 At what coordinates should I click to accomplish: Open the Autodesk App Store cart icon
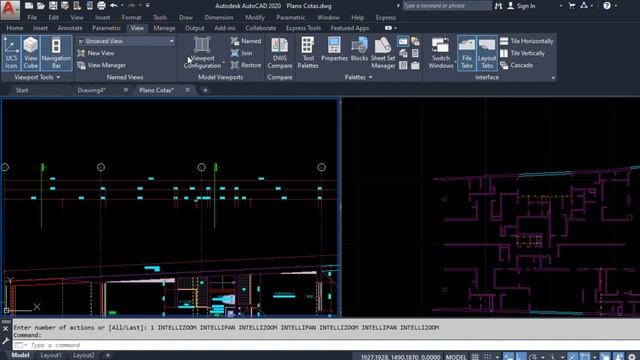[572, 6]
